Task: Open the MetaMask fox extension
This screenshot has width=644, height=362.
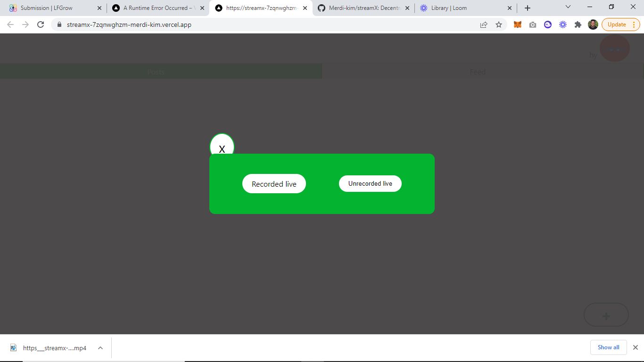Action: coord(518,25)
